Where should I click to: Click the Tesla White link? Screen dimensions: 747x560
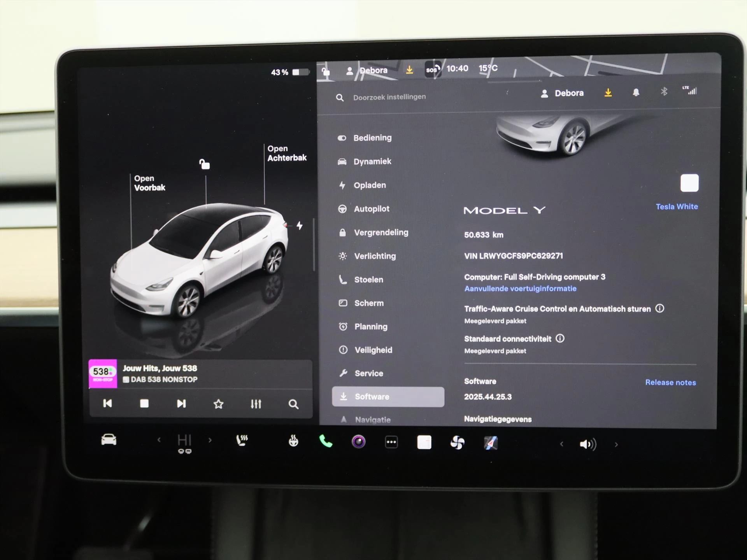click(677, 206)
